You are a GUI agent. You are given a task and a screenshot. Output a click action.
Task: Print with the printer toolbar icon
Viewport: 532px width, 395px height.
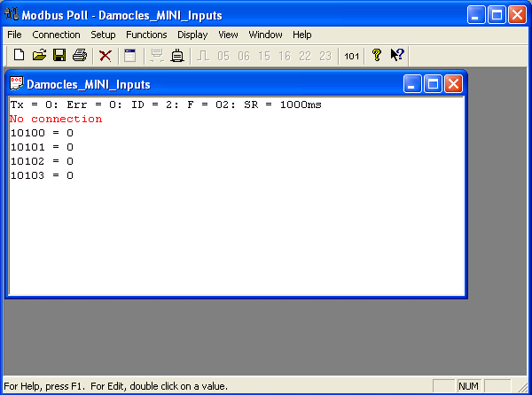pos(80,55)
